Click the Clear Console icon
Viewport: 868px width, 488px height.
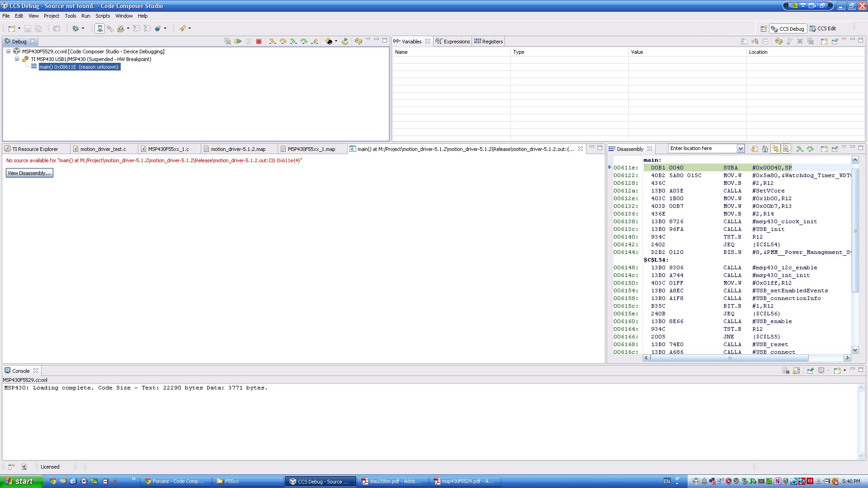(x=786, y=371)
